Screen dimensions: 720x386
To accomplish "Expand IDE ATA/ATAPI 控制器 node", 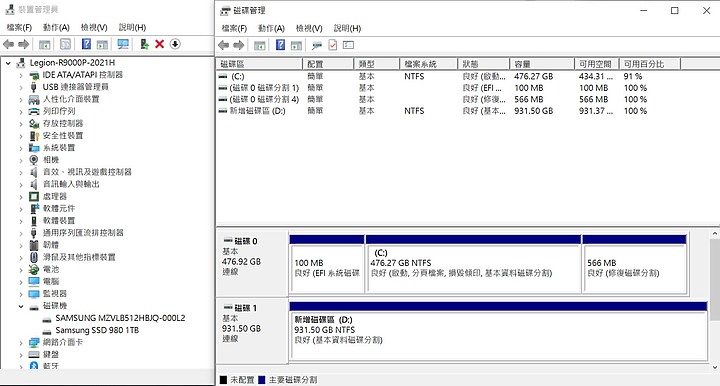I will (x=21, y=75).
